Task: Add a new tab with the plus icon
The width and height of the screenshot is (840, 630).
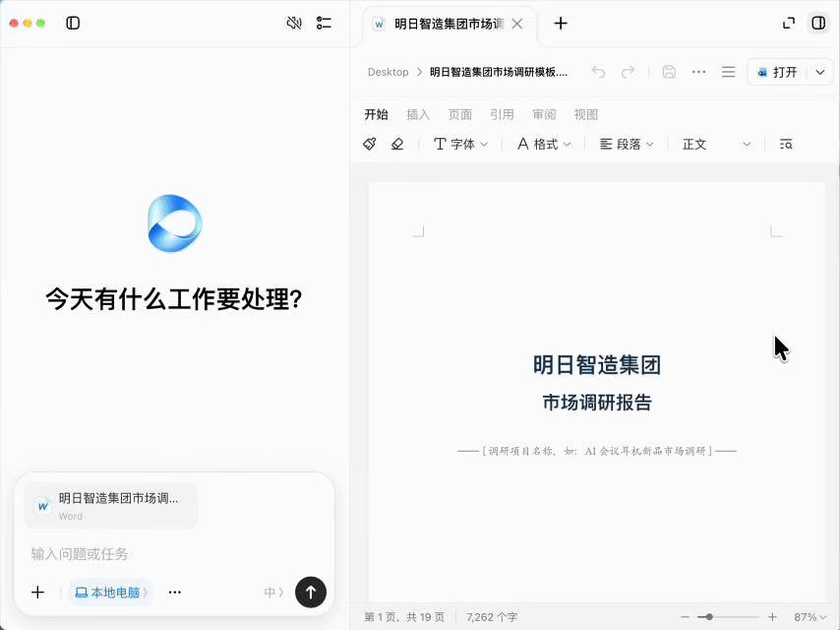Action: click(561, 24)
